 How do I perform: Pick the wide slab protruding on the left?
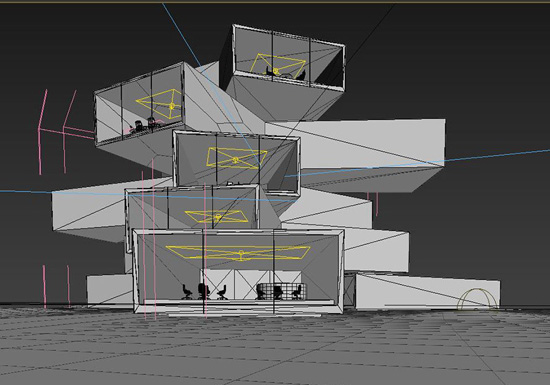pos(88,214)
